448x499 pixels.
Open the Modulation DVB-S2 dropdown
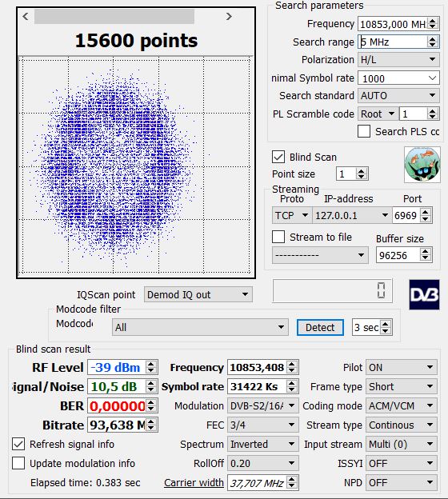262,405
